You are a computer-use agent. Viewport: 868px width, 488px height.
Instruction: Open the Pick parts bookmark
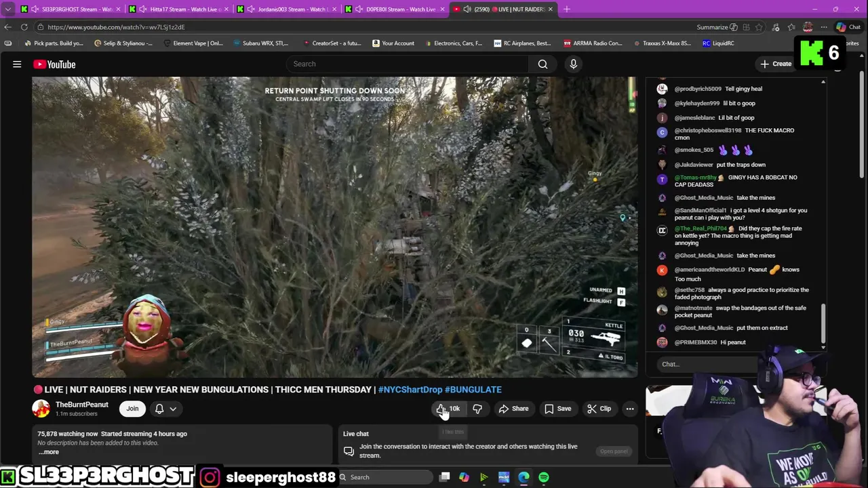click(54, 43)
